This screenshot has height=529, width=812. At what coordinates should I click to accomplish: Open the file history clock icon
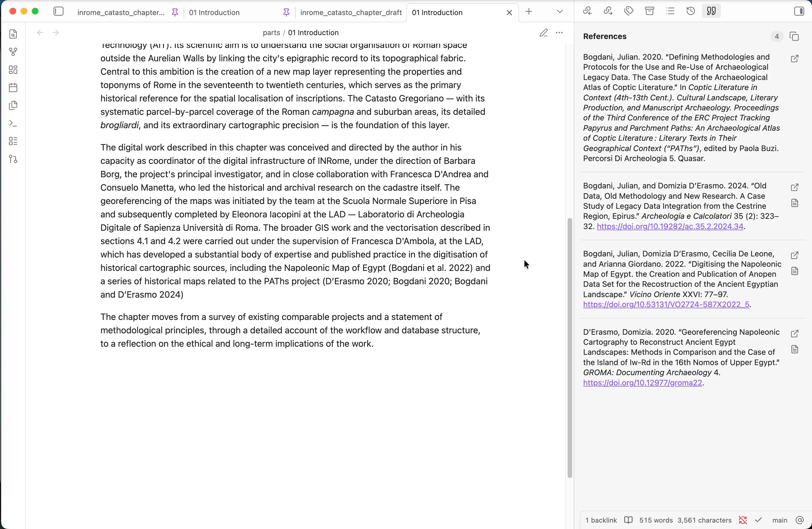pos(691,11)
